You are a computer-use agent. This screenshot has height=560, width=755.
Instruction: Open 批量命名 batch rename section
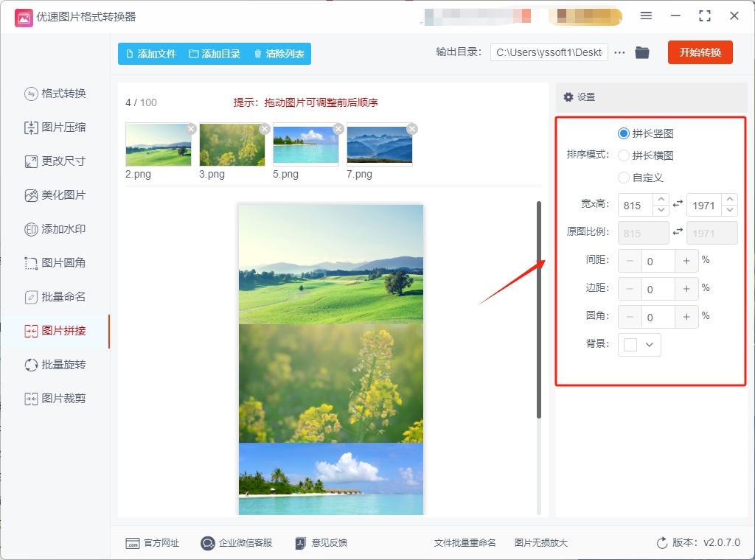(x=55, y=297)
